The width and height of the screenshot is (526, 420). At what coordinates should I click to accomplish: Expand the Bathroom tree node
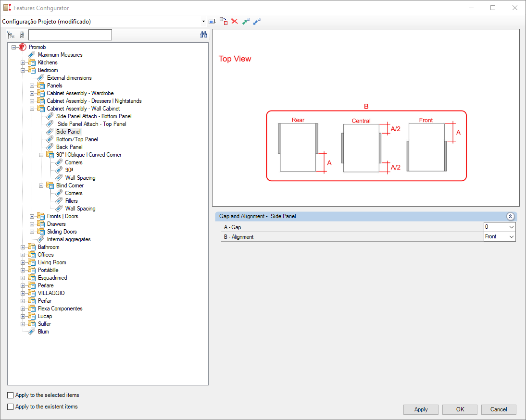pyautogui.click(x=23, y=247)
